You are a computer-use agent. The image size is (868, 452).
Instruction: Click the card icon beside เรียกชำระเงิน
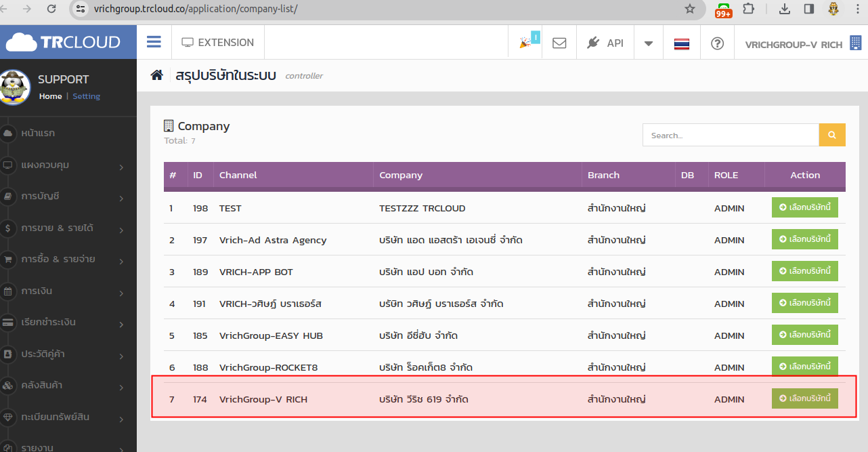[8, 323]
